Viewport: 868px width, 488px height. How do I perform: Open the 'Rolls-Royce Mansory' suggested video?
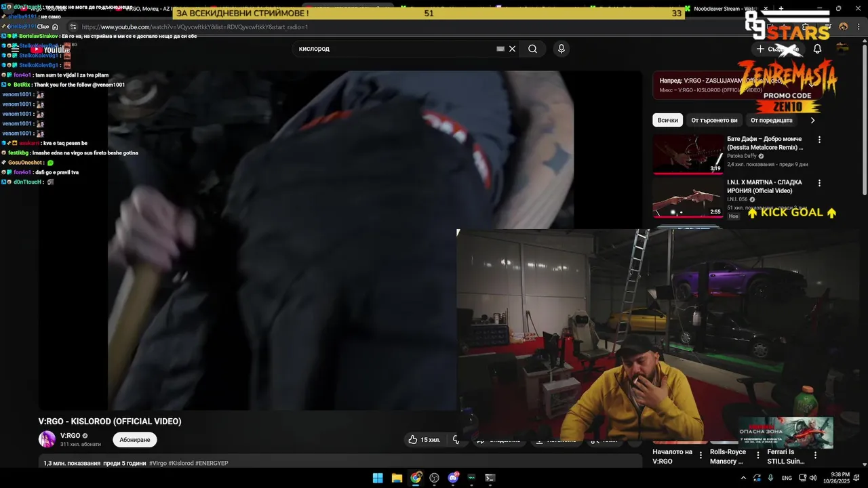pos(728,457)
